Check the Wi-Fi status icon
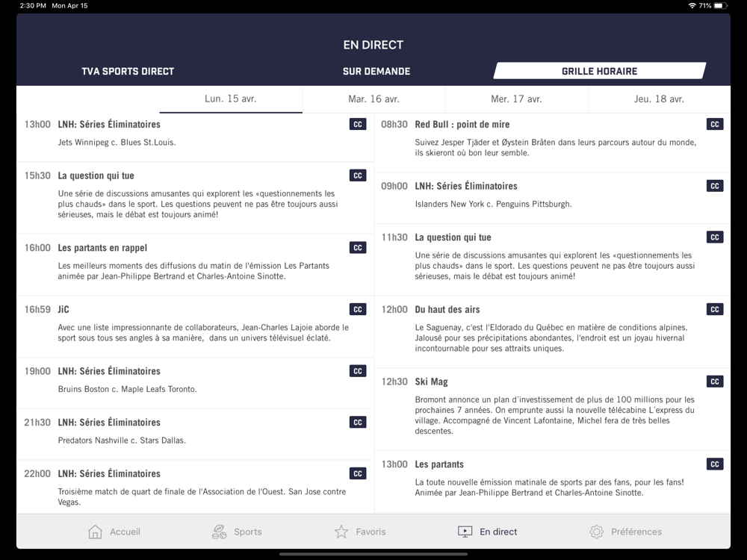The height and width of the screenshot is (560, 747). coord(692,6)
